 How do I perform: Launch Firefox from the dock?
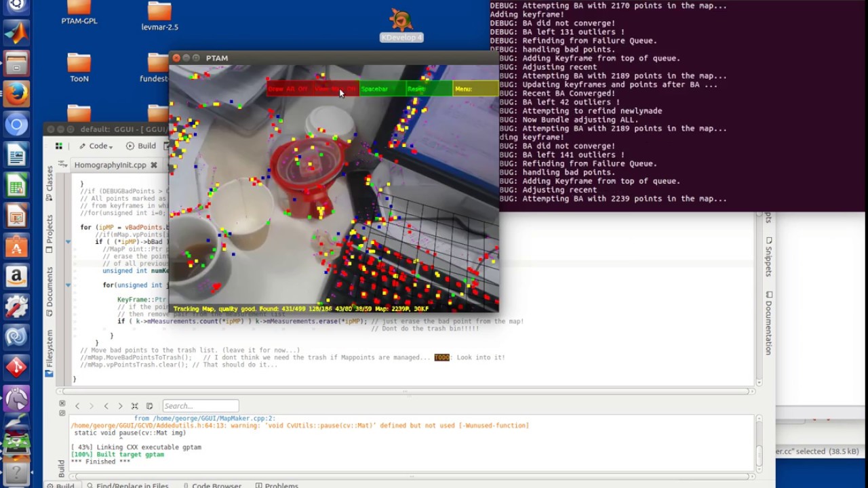pos(16,94)
